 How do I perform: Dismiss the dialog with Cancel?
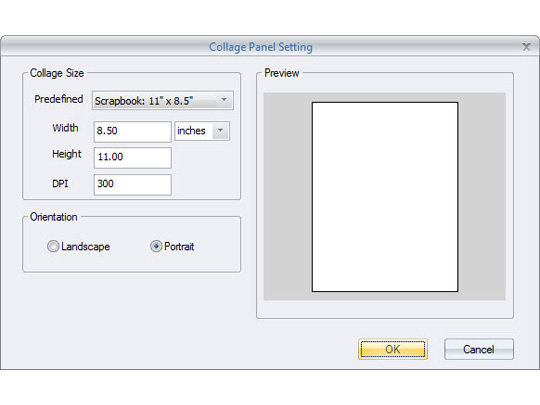point(479,349)
